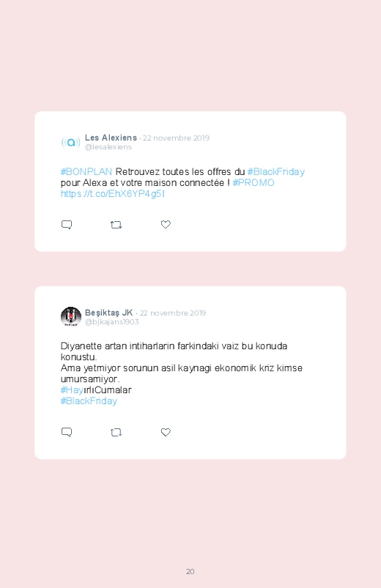Retweet the Beşiktaş JK tweet
The width and height of the screenshot is (381, 588).
click(116, 432)
